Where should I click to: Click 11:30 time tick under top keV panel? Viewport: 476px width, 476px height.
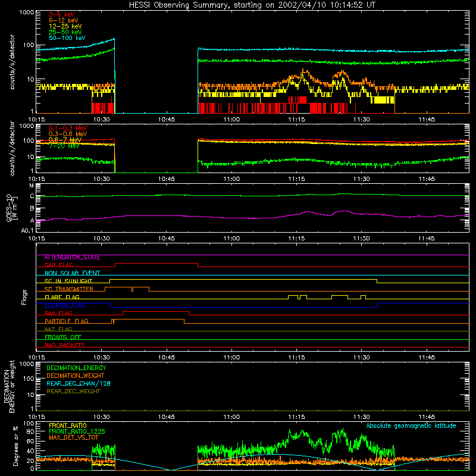(362, 120)
